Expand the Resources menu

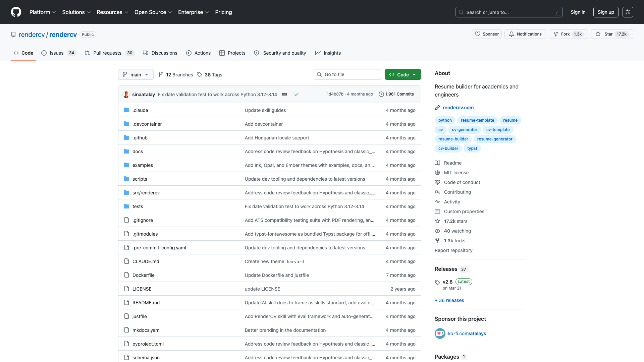[112, 12]
